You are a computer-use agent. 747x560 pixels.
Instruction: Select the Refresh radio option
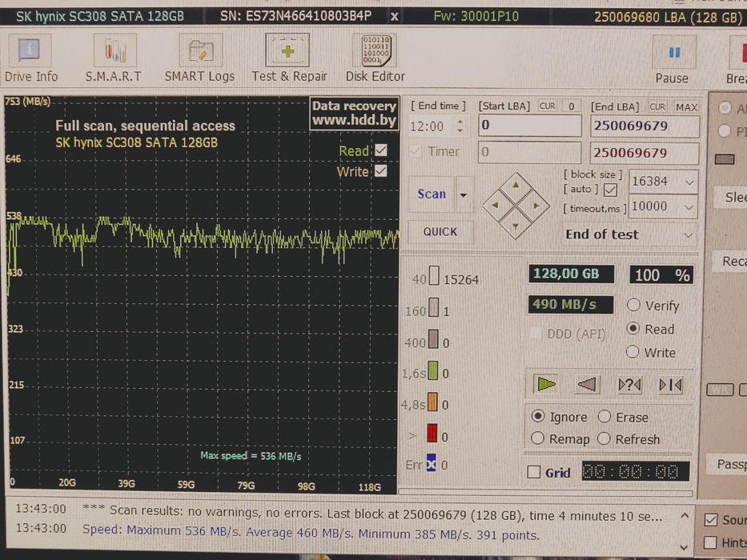(604, 438)
